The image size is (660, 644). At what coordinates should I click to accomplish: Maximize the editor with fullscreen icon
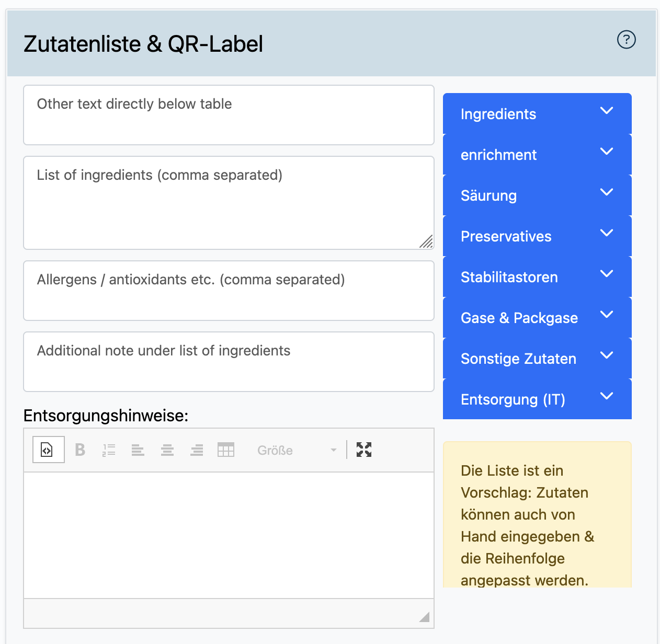(364, 450)
